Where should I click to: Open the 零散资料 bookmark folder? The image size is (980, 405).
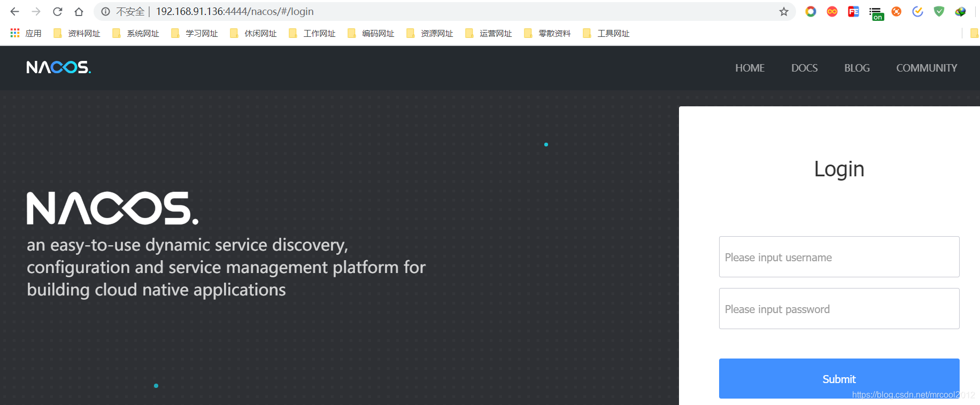547,33
